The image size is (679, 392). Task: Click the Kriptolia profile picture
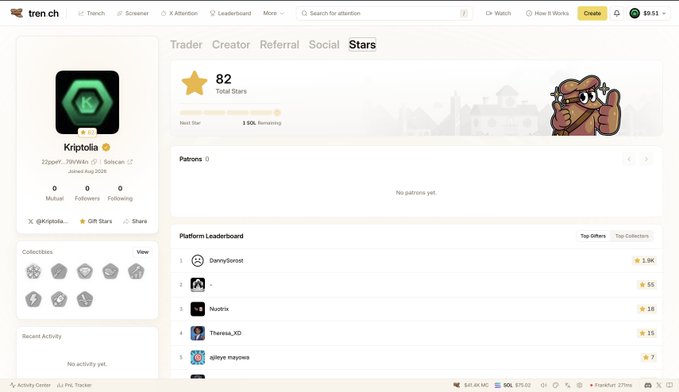(87, 102)
